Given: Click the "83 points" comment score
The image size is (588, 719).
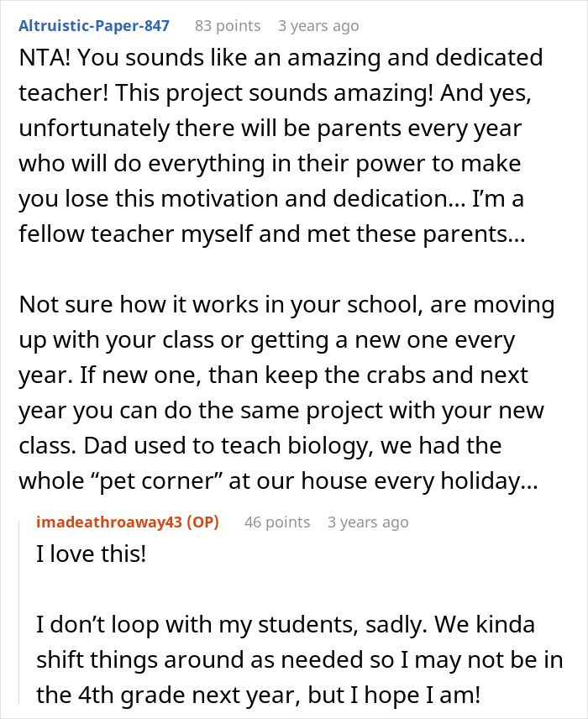Looking at the screenshot, I should pyautogui.click(x=227, y=25).
